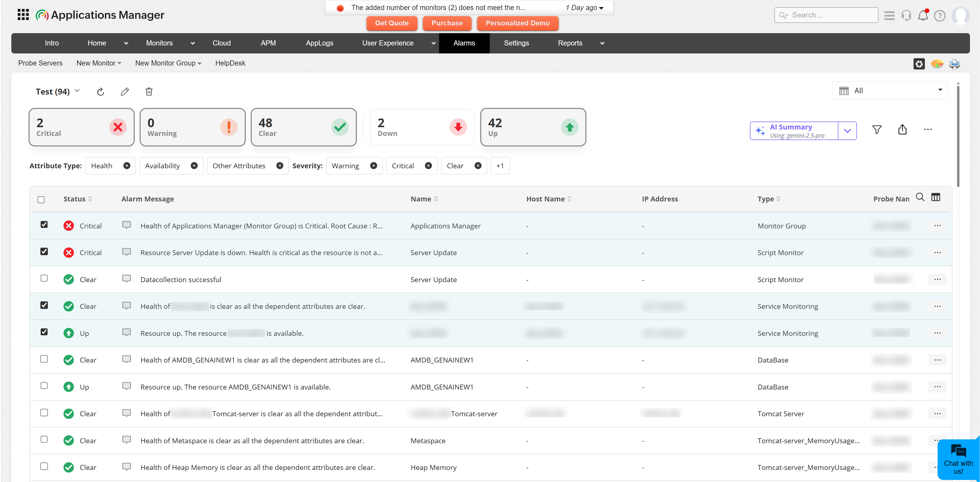The image size is (980, 482).
Task: Open the Probe Servers link
Action: [x=40, y=63]
